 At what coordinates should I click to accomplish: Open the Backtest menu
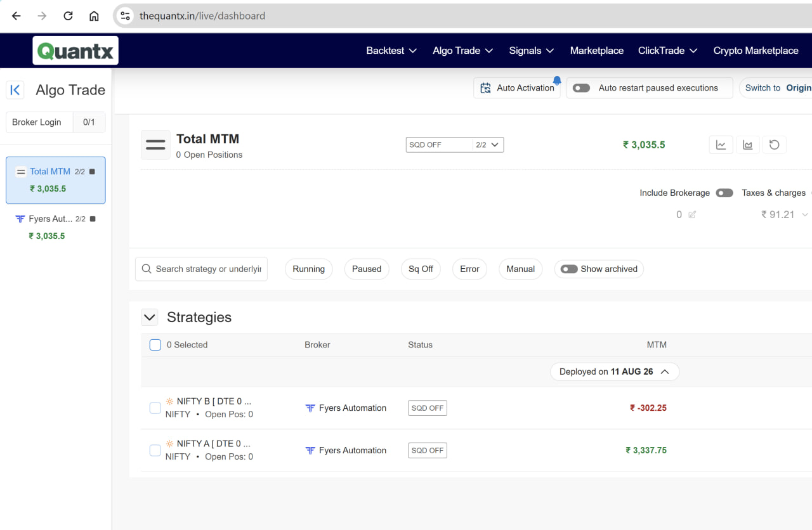point(391,51)
